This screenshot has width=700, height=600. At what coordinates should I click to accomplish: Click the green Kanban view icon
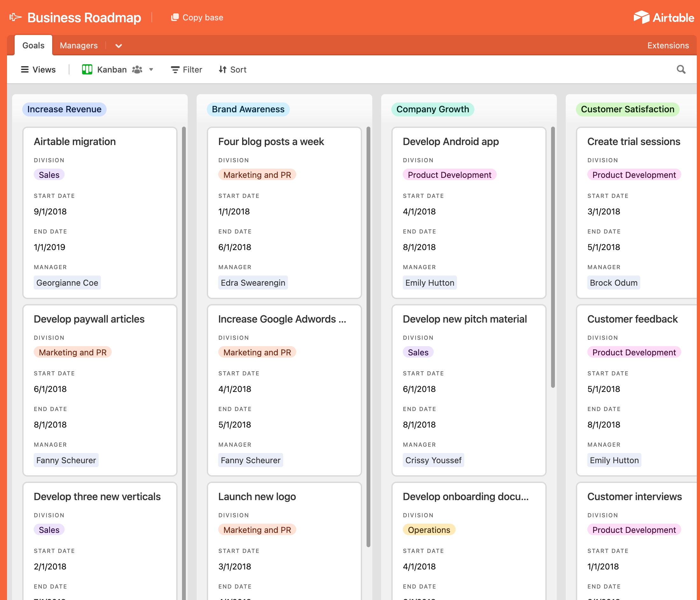pyautogui.click(x=87, y=70)
